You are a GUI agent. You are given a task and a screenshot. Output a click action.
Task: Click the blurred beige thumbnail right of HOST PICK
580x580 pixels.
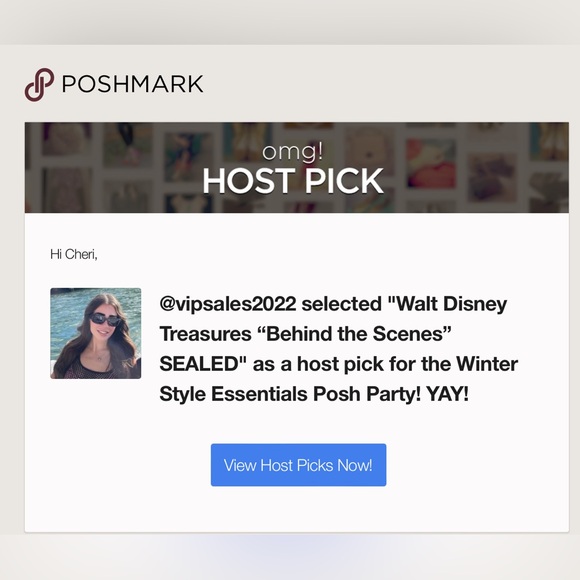click(x=370, y=149)
